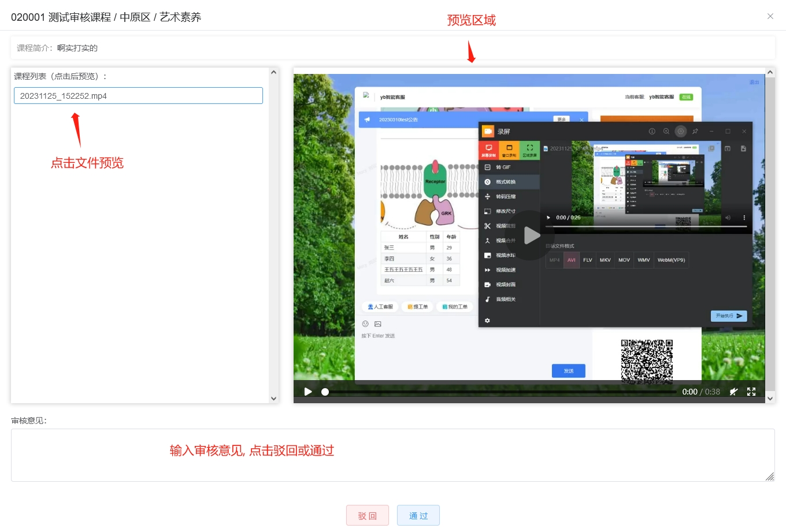Approve the course with 通过 button

[418, 516]
